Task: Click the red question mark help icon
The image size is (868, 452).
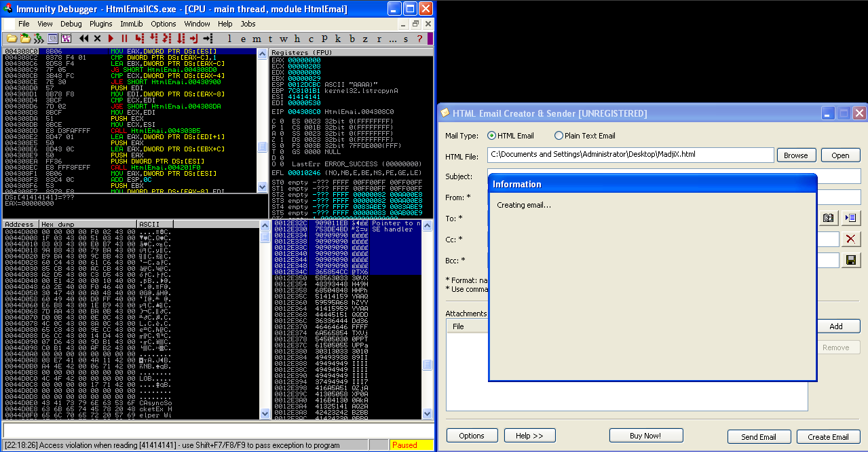Action: [x=419, y=39]
